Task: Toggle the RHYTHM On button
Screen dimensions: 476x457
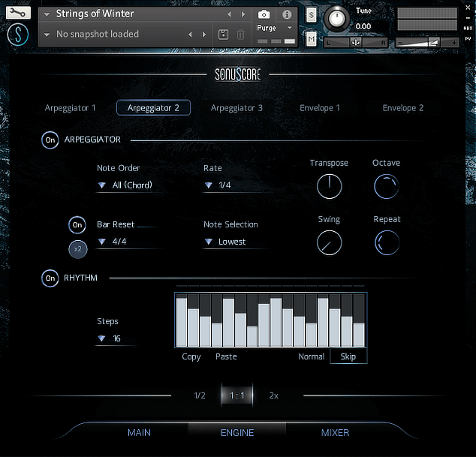Action: click(50, 278)
